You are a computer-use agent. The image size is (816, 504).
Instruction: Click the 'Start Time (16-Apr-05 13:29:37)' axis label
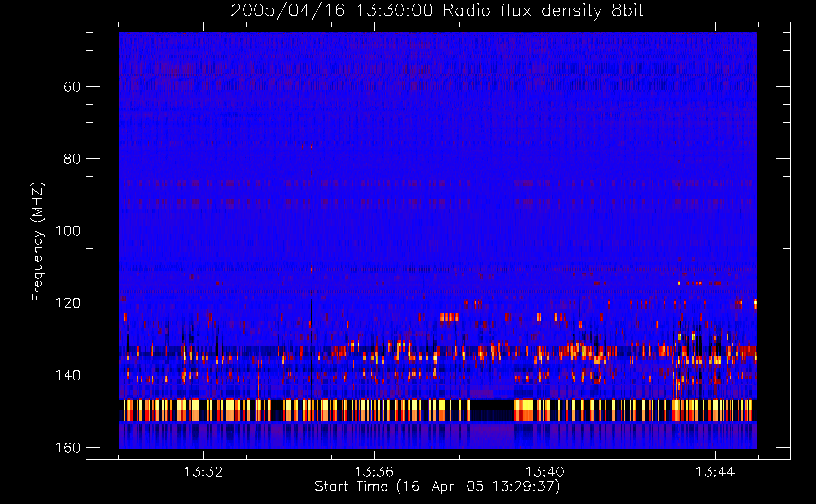point(437,487)
